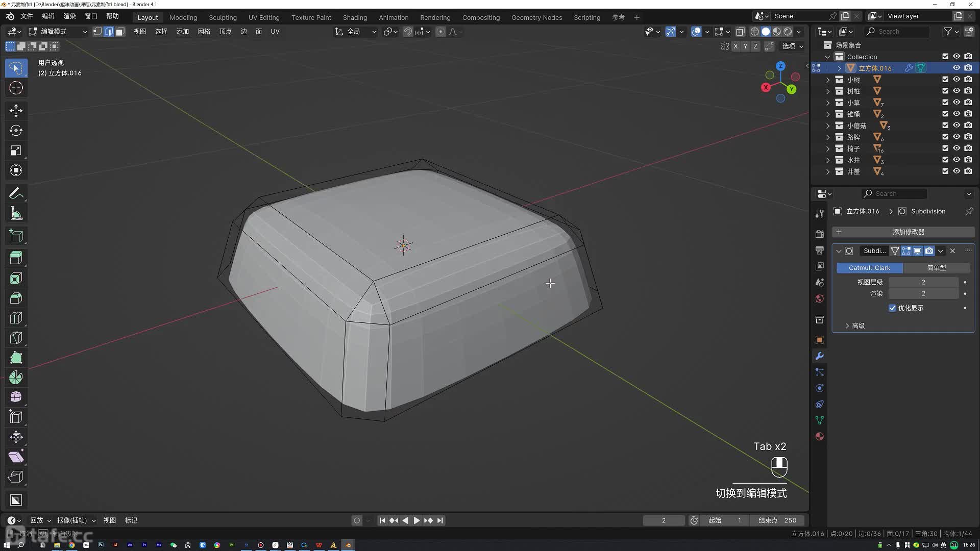Image resolution: width=980 pixels, height=551 pixels.
Task: Open the 编辑模式 mode dropdown
Action: [58, 32]
